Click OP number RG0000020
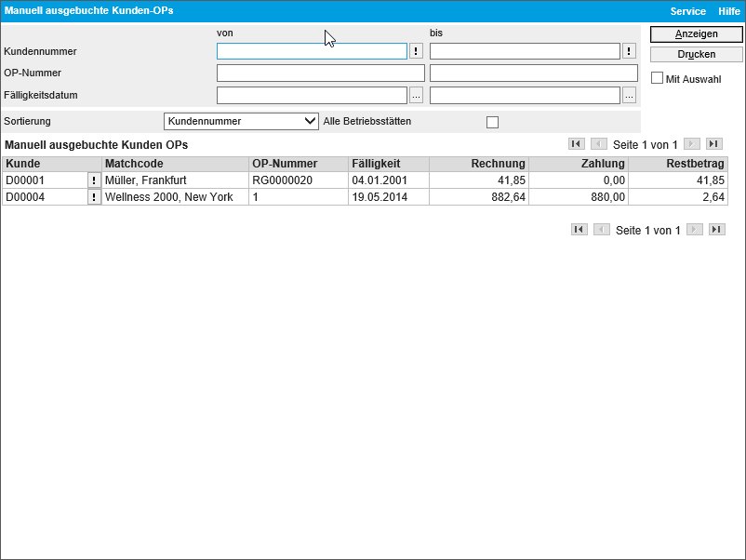This screenshot has height=560, width=746. tap(299, 180)
